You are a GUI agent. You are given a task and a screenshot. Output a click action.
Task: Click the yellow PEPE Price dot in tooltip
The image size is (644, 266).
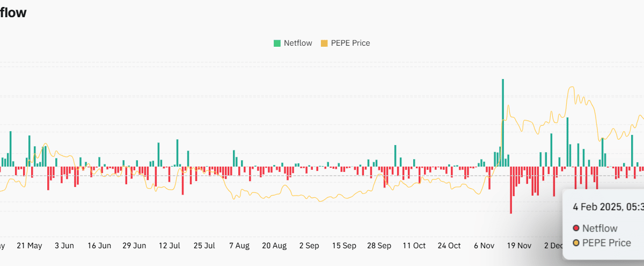(576, 243)
